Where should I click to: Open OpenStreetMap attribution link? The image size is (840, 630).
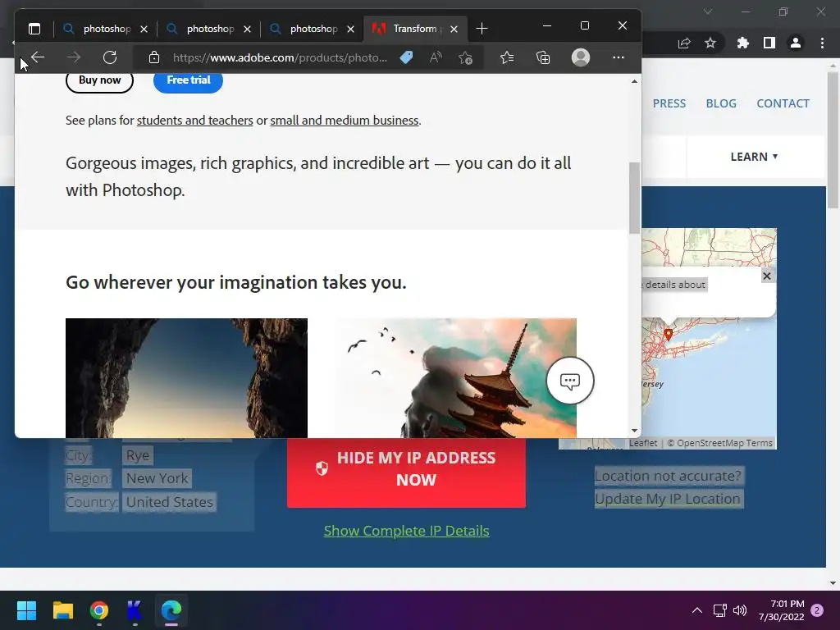(710, 443)
